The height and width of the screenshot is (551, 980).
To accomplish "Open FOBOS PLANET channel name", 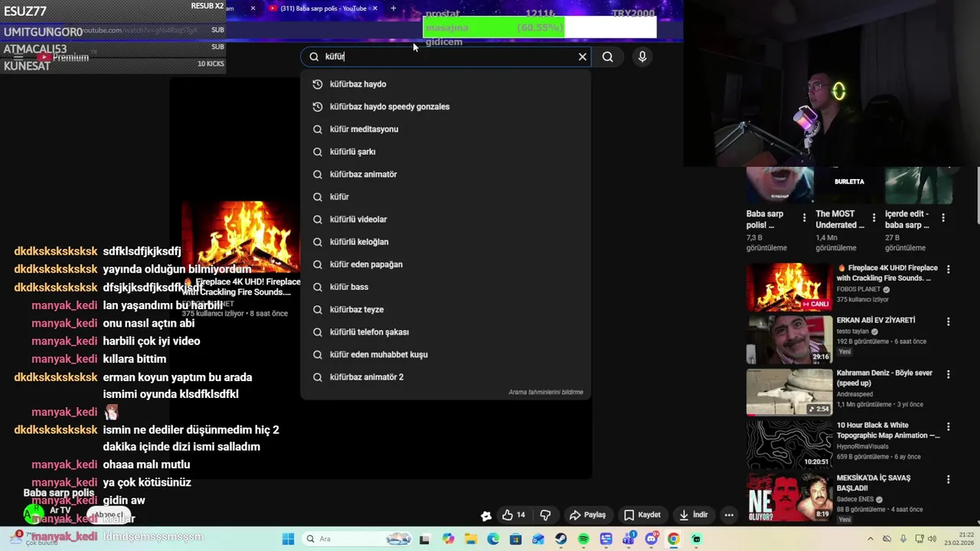I will point(859,289).
